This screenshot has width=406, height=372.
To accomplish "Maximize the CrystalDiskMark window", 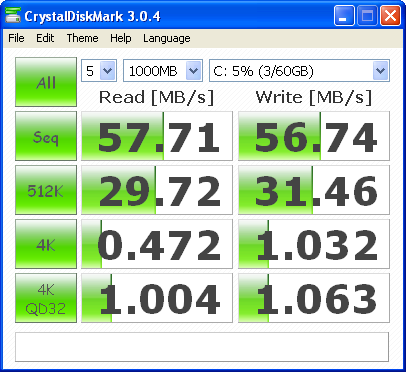I will (367, 16).
